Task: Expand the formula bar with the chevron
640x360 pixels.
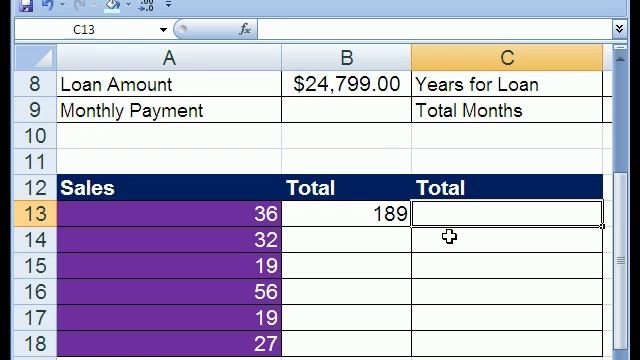Action: pyautogui.click(x=619, y=29)
